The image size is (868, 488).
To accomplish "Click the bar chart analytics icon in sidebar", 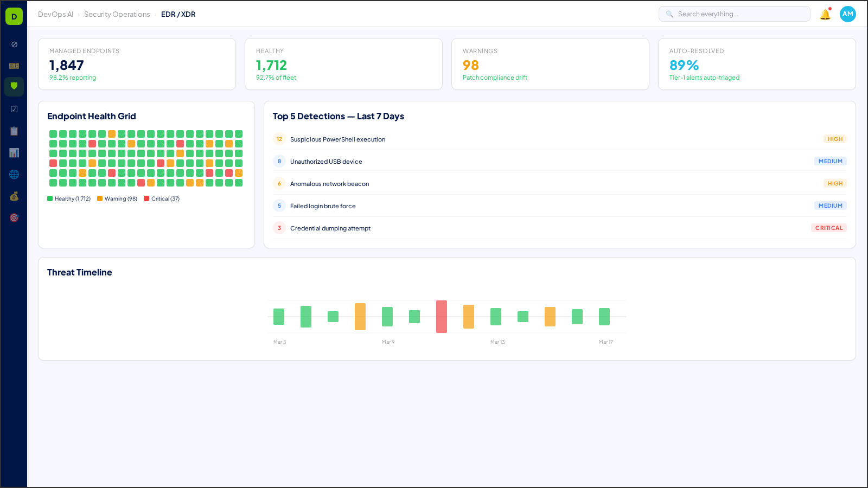I will pos(14,152).
